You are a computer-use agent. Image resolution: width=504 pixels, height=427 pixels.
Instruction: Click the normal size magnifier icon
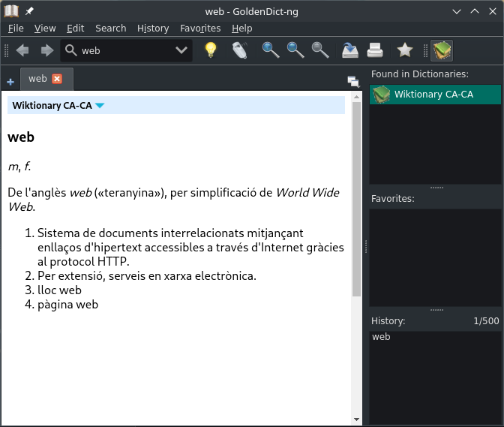click(320, 50)
